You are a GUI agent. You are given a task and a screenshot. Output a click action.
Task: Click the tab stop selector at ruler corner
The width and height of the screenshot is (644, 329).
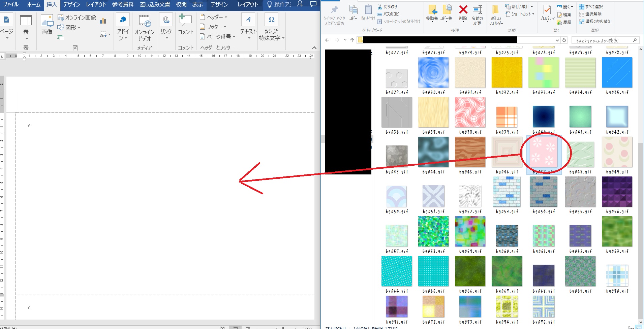click(x=2, y=56)
